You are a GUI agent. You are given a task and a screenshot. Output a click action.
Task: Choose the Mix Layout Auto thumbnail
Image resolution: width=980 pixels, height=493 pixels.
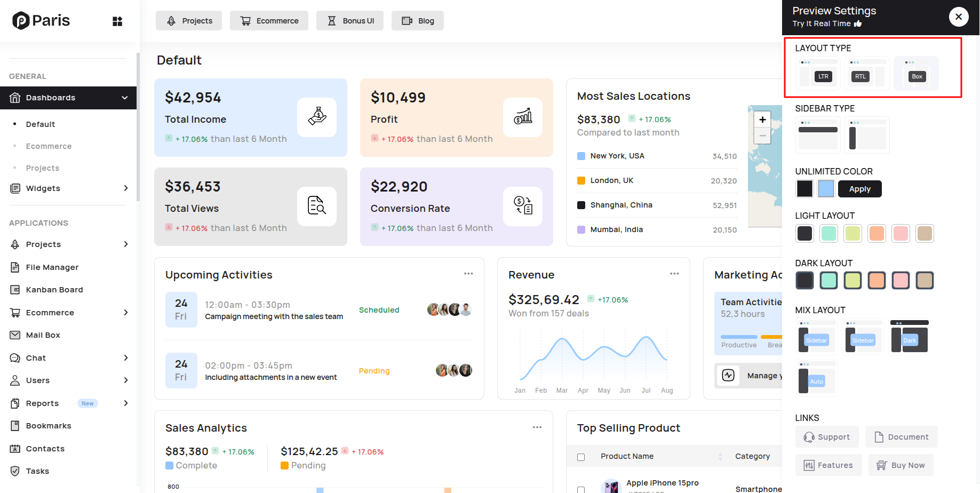816,378
